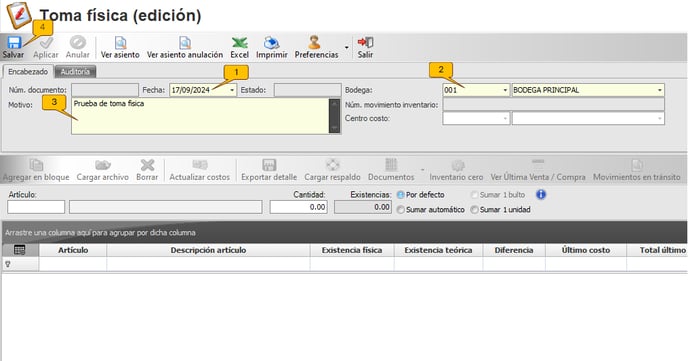688x361 pixels.
Task: Click Cargar respaldo icon
Action: (333, 165)
